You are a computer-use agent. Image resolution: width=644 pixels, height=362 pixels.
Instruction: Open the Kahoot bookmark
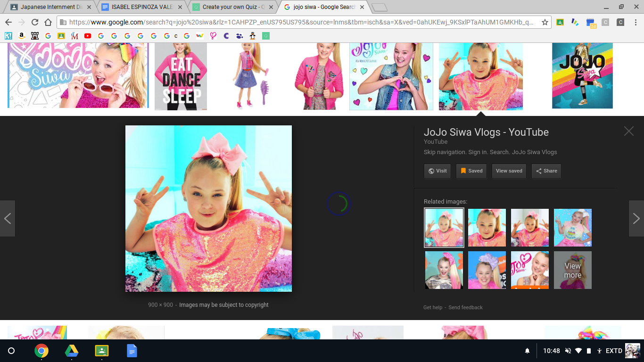[x=8, y=36]
